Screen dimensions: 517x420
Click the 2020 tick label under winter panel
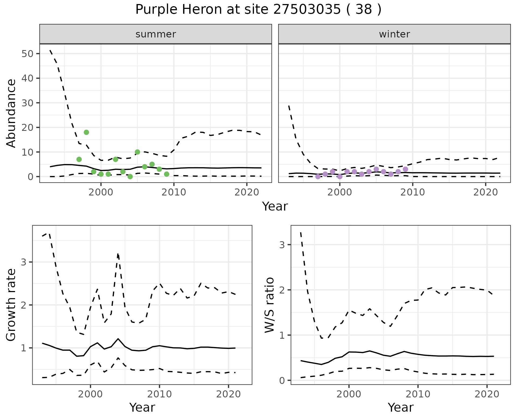(486, 192)
